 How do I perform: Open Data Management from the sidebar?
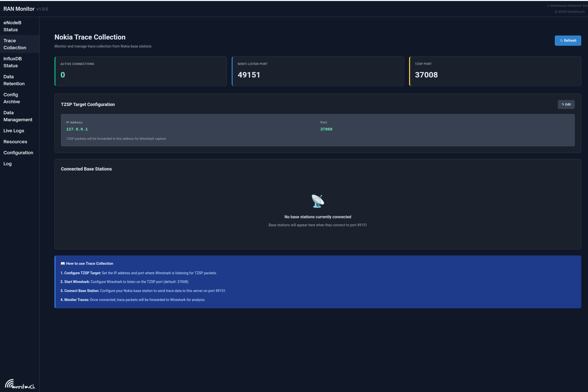tap(19, 116)
